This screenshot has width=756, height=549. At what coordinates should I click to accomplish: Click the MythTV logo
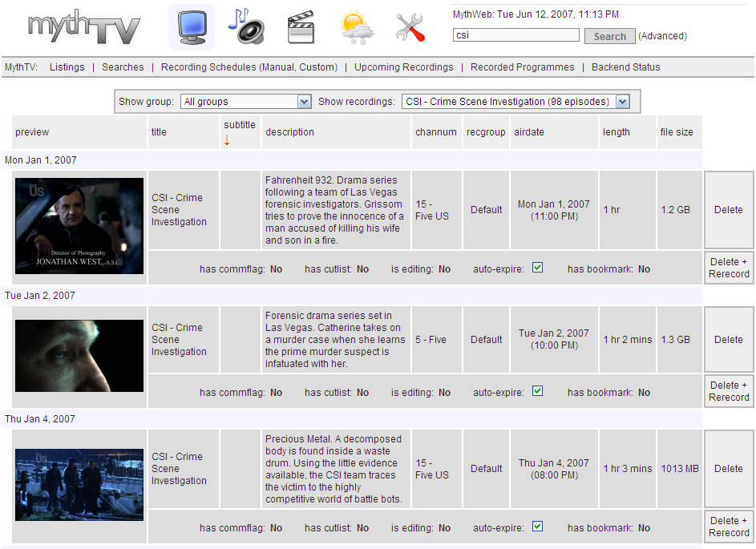(84, 27)
